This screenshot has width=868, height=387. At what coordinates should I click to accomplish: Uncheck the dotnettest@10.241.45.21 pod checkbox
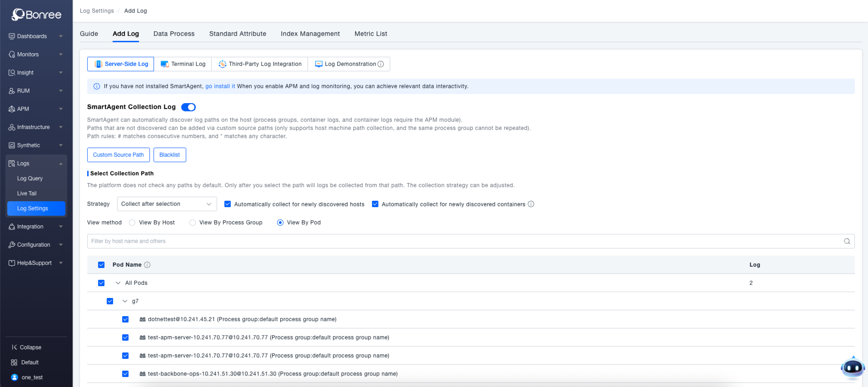pos(125,319)
